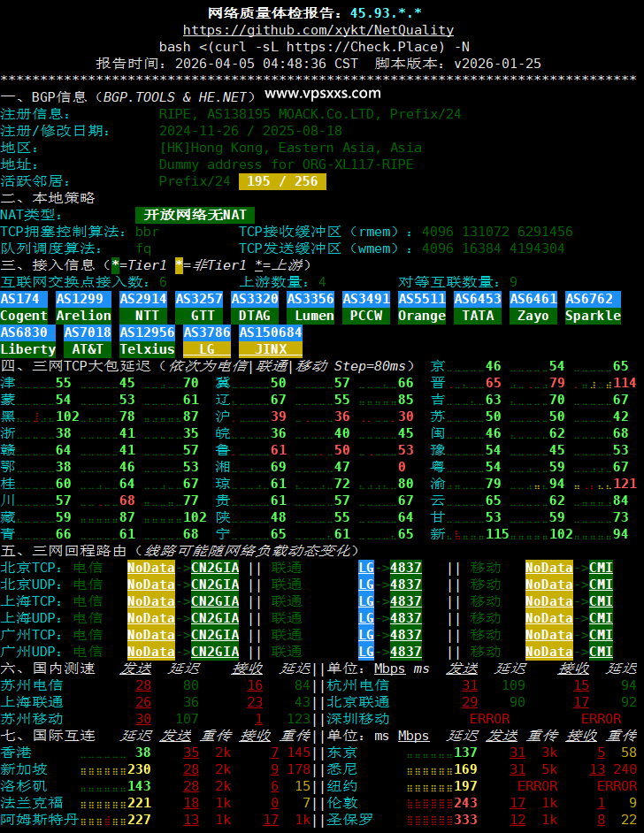Click the AS150684 JINX badge
The image size is (644, 833).
pos(271,341)
